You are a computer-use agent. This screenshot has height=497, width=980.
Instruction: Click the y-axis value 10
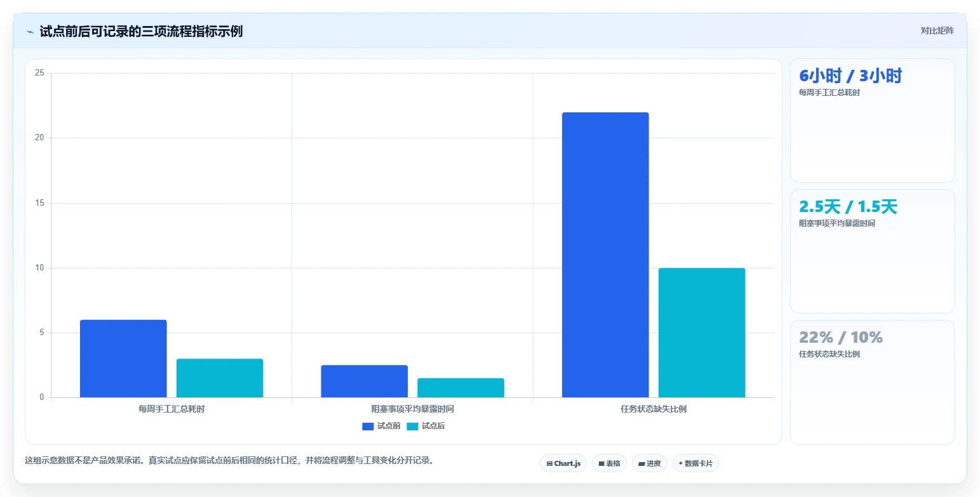pos(39,268)
